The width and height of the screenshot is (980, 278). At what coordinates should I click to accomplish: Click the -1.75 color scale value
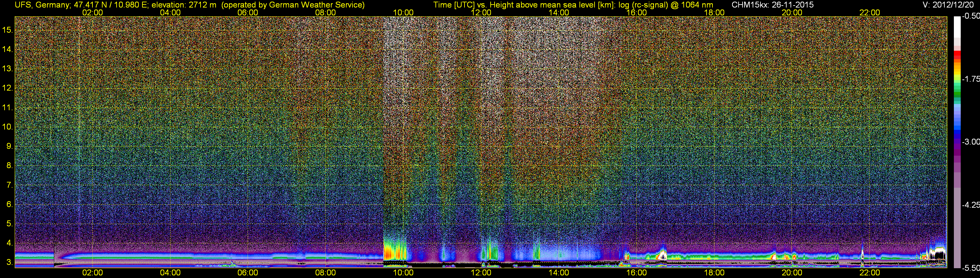point(971,79)
